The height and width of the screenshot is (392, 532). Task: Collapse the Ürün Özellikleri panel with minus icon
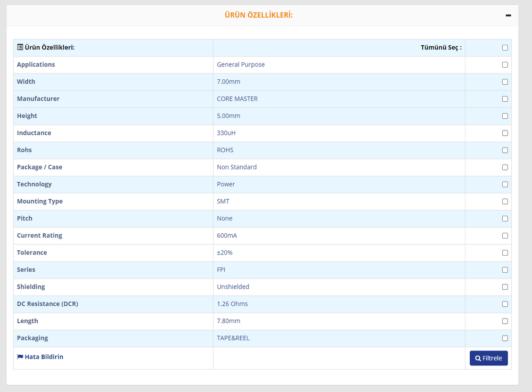[508, 15]
